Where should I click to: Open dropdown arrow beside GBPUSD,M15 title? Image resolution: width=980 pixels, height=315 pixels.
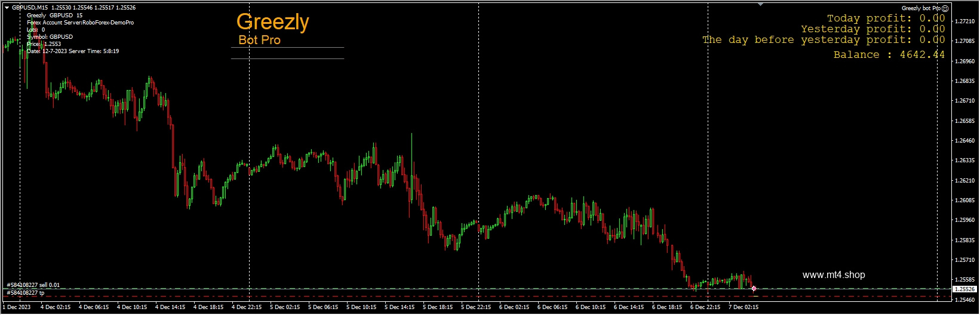[7, 8]
